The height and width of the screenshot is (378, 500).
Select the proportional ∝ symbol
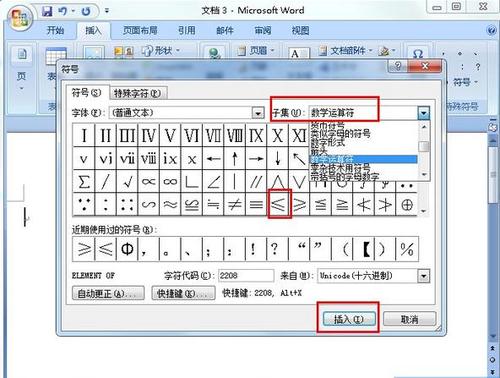149,182
